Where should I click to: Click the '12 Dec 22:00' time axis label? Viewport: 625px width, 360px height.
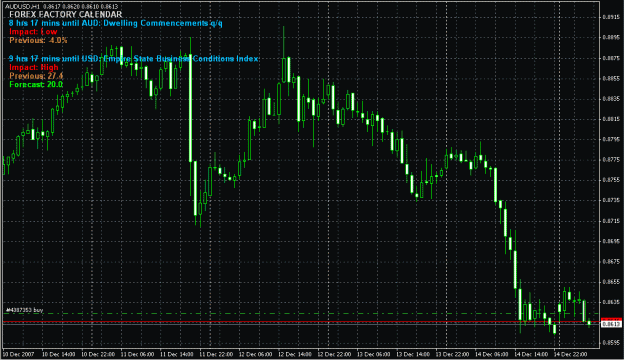tap(334, 354)
